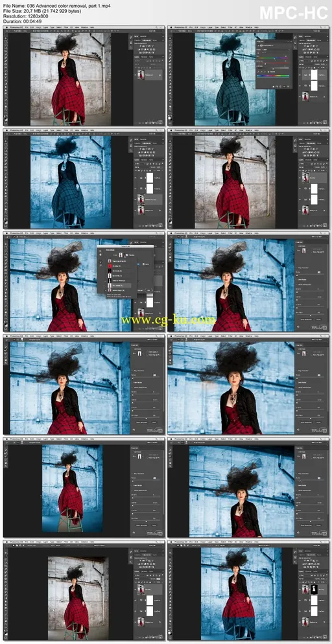Open the teal-toned frame showing four layers
This screenshot has height=644, width=332.
coord(84,179)
